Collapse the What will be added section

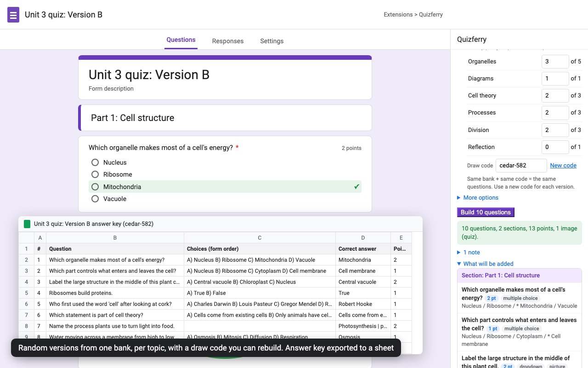[485, 264]
